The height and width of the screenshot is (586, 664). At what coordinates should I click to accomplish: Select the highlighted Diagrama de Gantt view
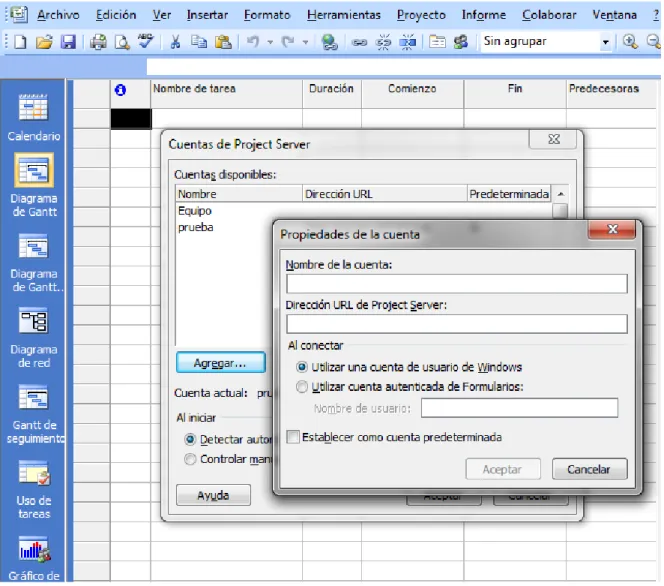pyautogui.click(x=33, y=185)
